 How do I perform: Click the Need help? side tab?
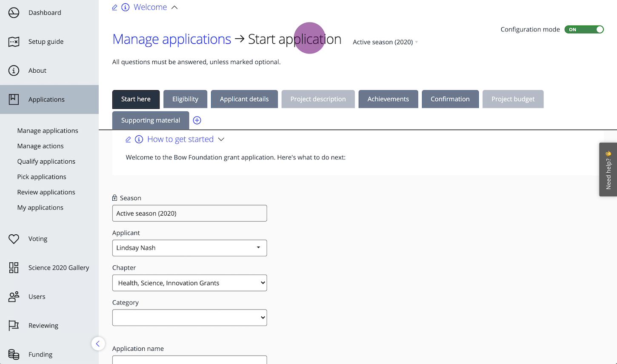pyautogui.click(x=608, y=170)
